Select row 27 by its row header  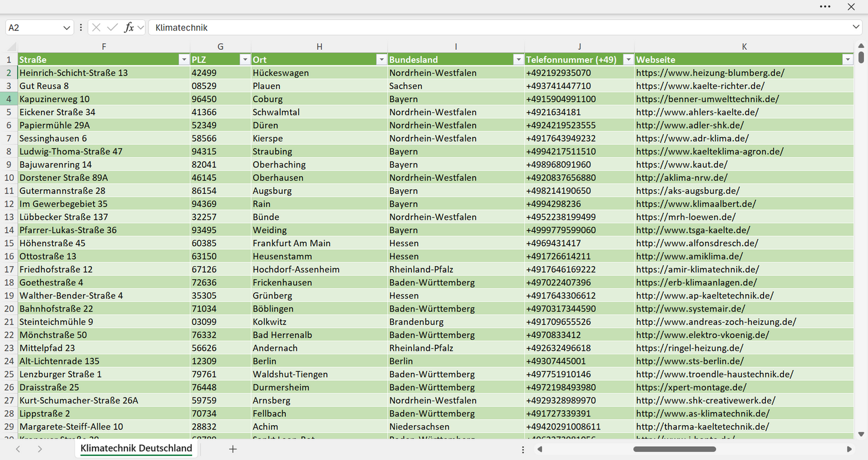9,401
